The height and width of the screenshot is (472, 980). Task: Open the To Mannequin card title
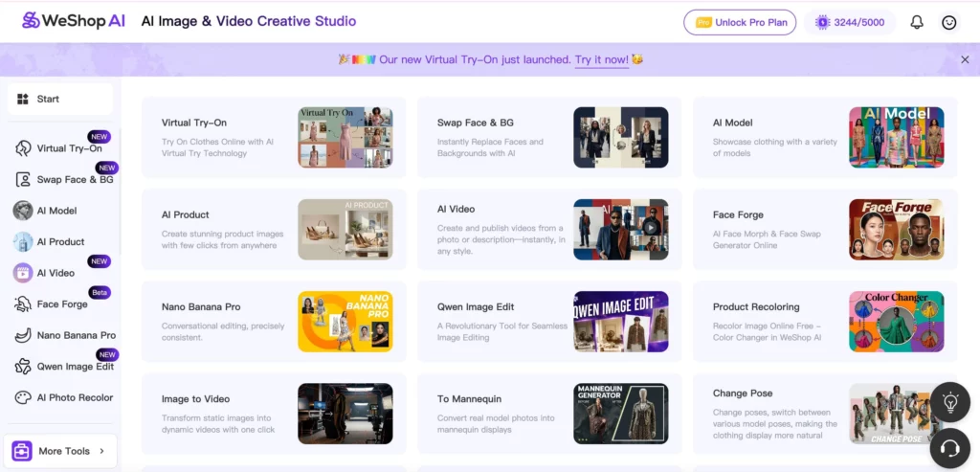click(469, 399)
